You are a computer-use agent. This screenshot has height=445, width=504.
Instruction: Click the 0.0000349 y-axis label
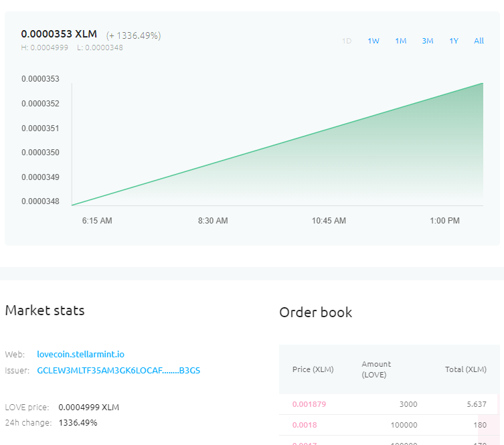click(41, 177)
